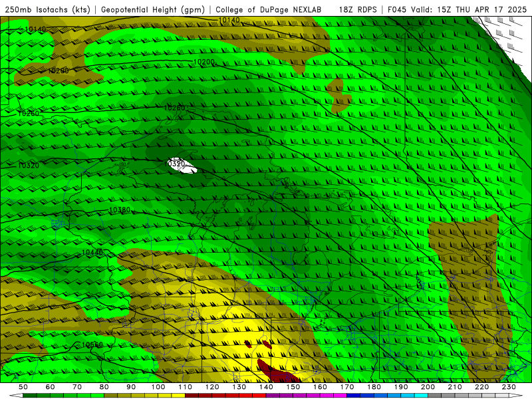532x399 pixels.
Task: Click the 10560 height contour label
Action: [92, 345]
